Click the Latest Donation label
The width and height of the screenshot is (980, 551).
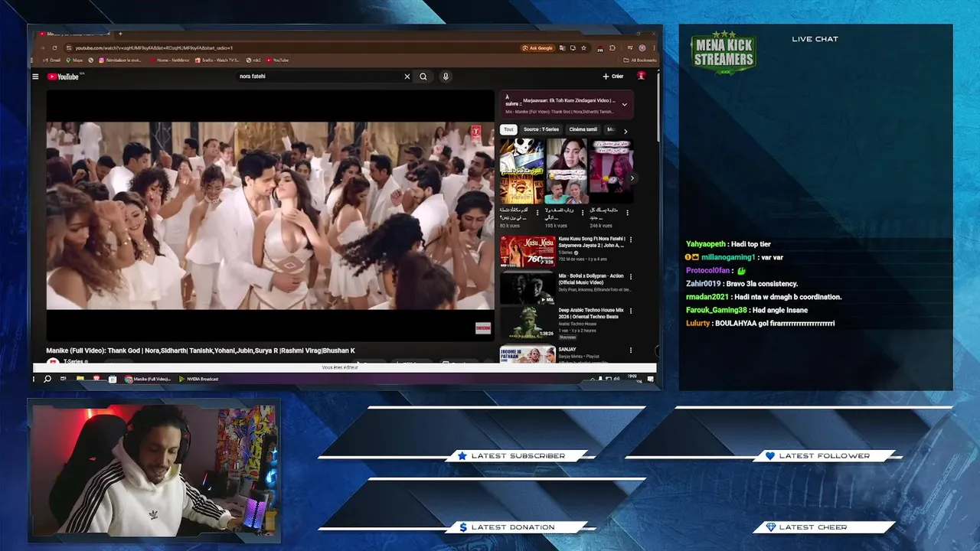(x=513, y=527)
